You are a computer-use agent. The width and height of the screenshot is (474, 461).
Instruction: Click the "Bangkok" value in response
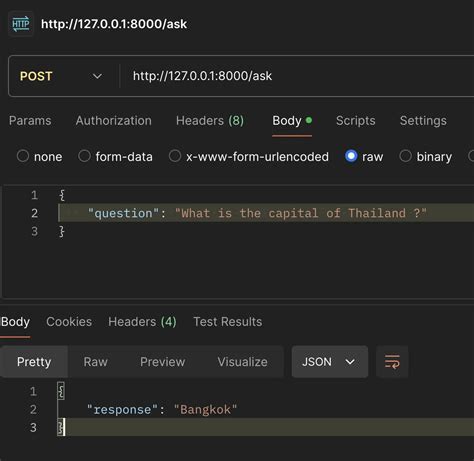pyautogui.click(x=205, y=410)
